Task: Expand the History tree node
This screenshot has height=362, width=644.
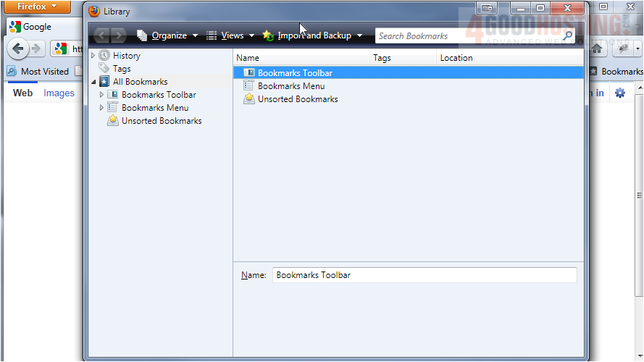Action: 93,56
